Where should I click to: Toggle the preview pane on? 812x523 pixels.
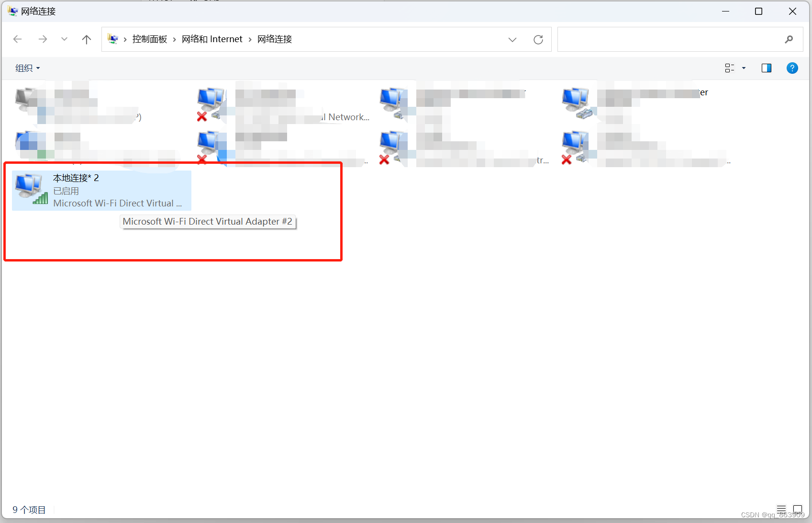tap(766, 68)
